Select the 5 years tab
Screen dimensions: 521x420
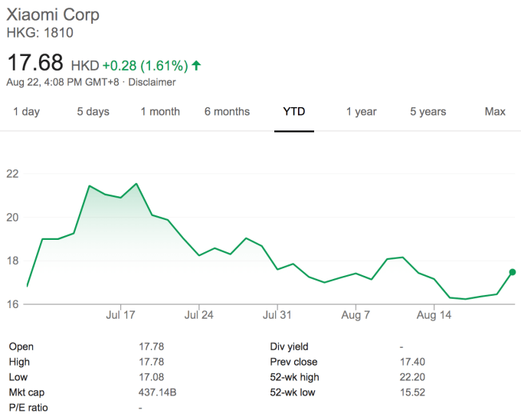tap(428, 112)
